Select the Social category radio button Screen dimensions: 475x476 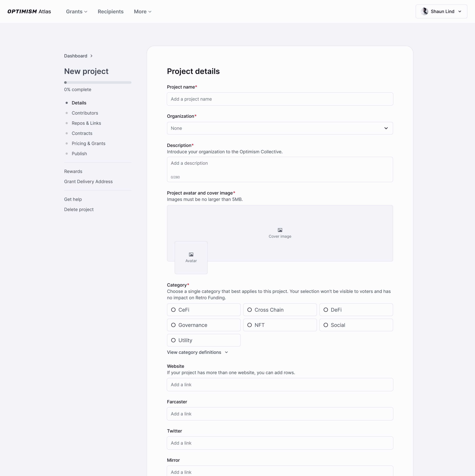[326, 325]
